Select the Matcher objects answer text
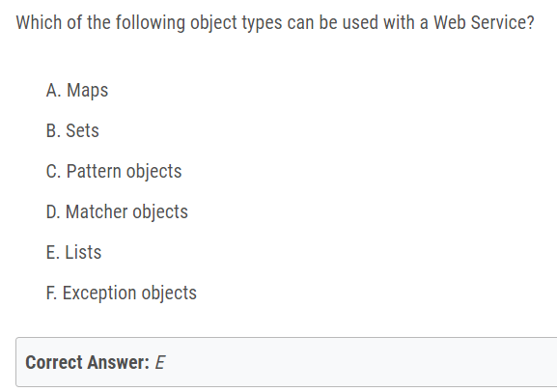The height and width of the screenshot is (392, 557). coord(126,211)
